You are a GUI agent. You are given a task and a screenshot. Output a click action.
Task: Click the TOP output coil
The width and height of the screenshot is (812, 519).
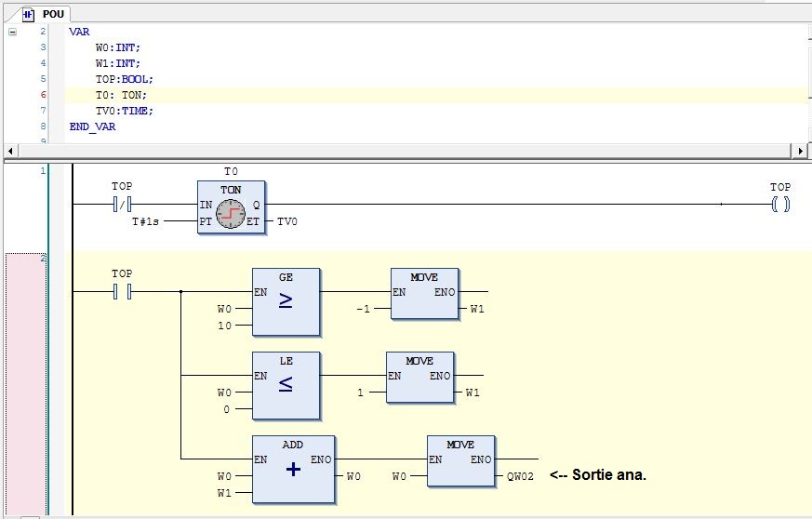pos(779,205)
